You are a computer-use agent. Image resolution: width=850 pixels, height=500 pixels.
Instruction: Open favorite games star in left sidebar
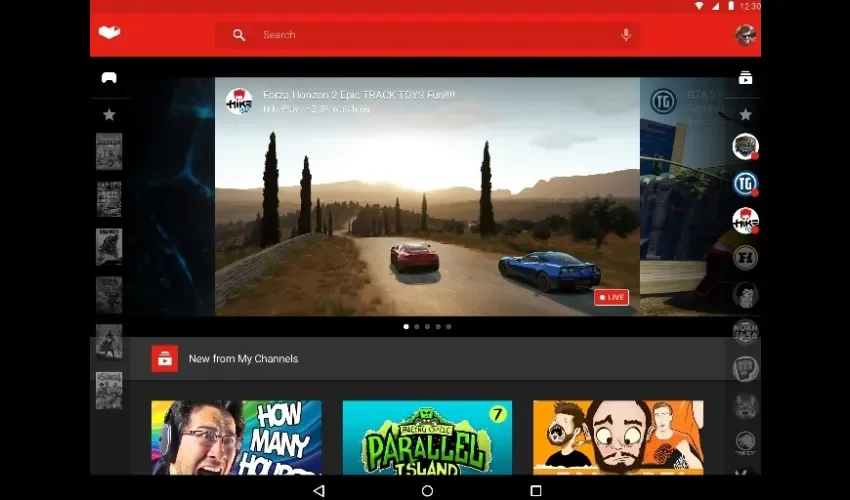pos(109,115)
